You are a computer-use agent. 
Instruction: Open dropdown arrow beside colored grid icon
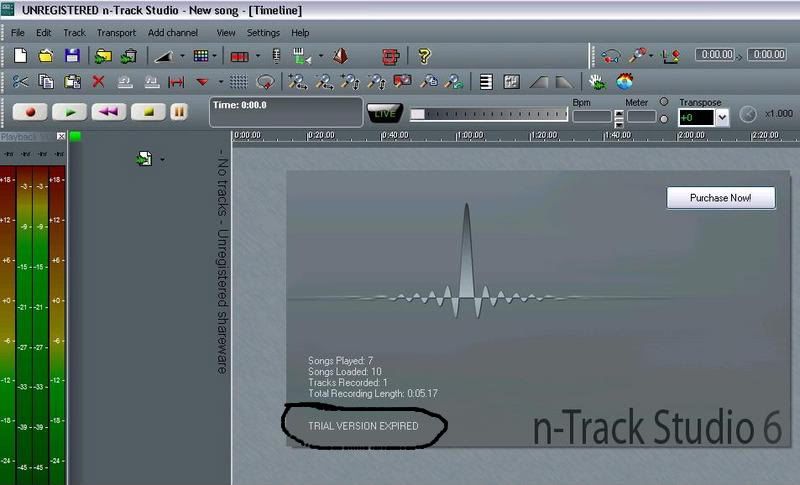[x=214, y=56]
